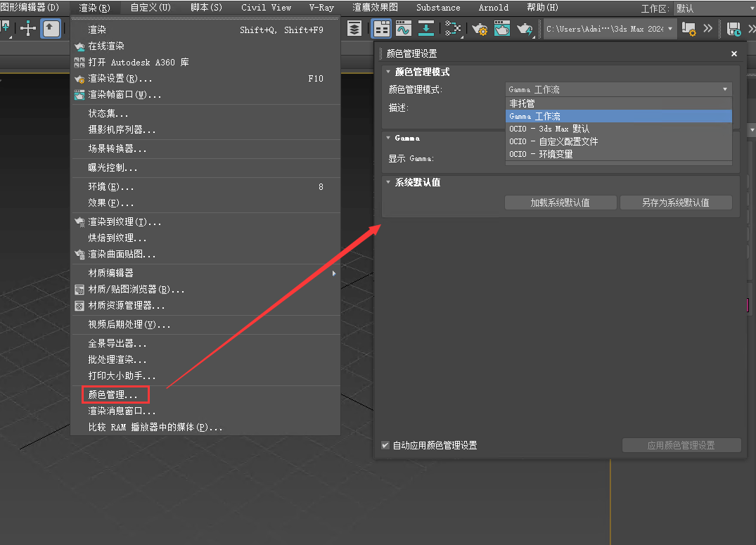The width and height of the screenshot is (756, 545).
Task: Collapse the 系统默认值 rollout section
Action: click(387, 182)
